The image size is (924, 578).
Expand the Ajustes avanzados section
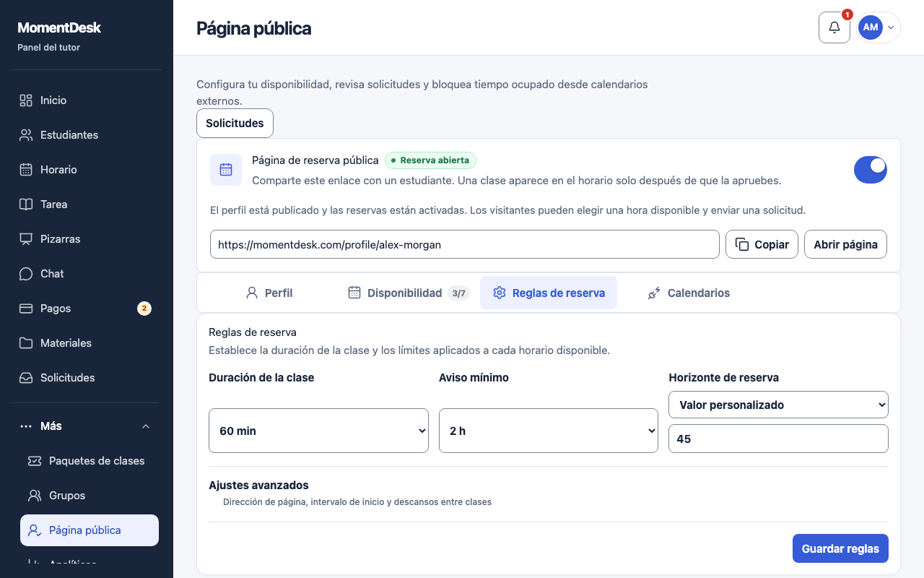549,493
